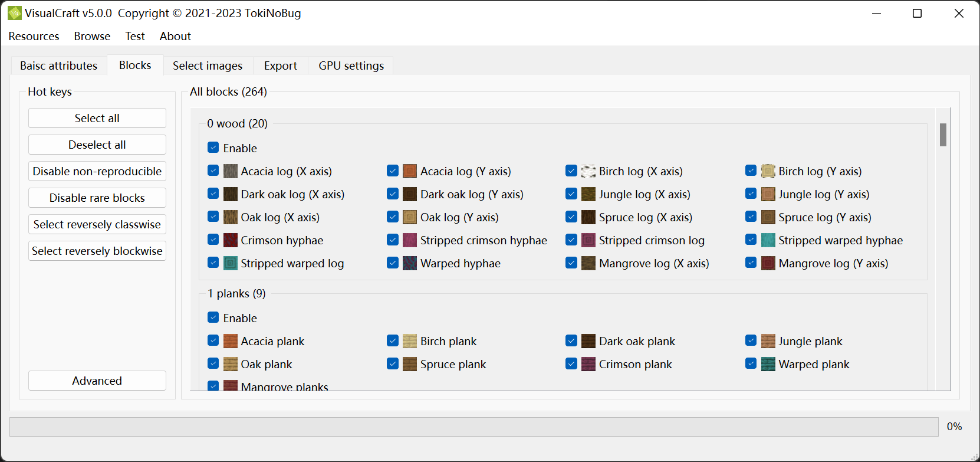
Task: Click the Deselect all button
Action: [97, 145]
